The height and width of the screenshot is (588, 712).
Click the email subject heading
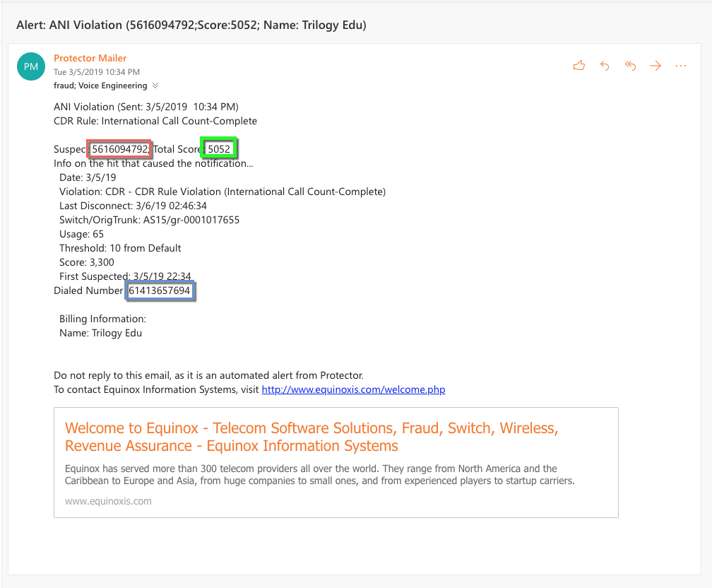(191, 25)
